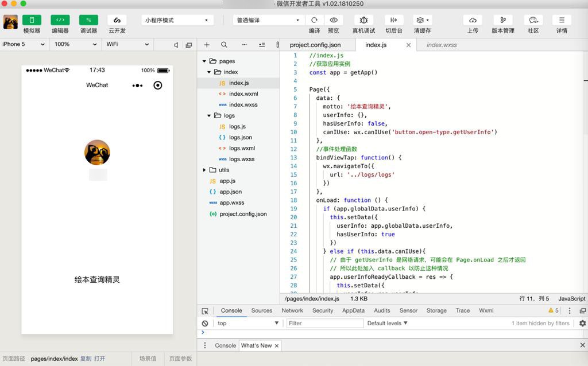This screenshot has width=588, height=366.
Task: Click the 复制 link for page path
Action: point(86,359)
